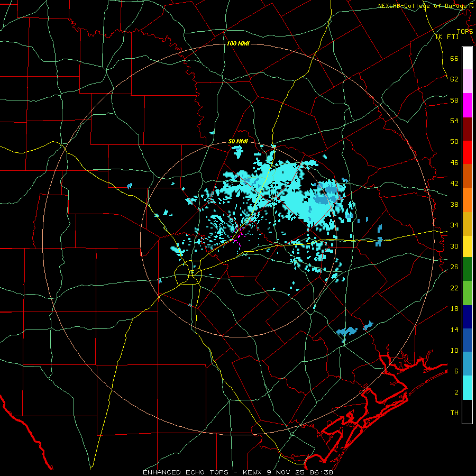Screen dimensions: 476x476
Task: Click the dark red (maroon) legend swatch
Action: 467,129
